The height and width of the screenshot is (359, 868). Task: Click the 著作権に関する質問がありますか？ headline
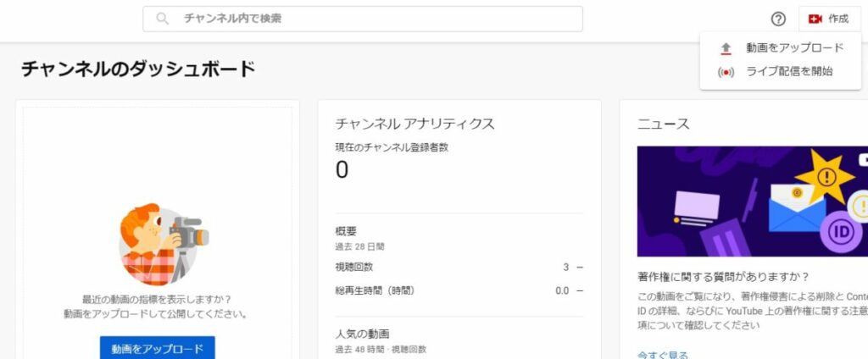click(x=722, y=277)
